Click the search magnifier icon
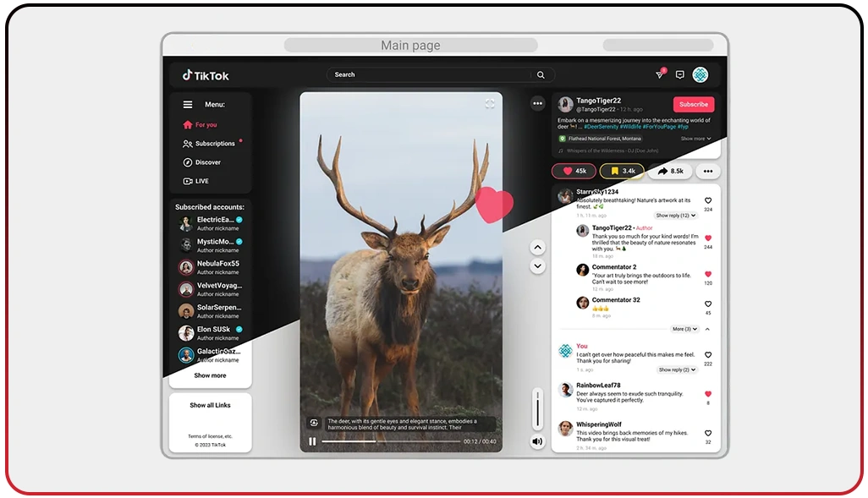This screenshot has width=868, height=498. [x=541, y=74]
